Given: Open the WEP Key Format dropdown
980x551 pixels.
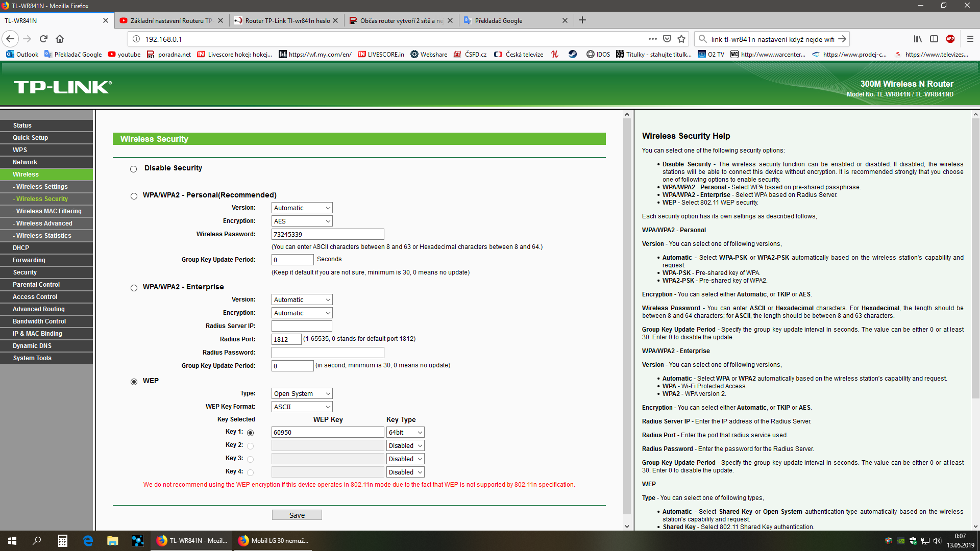Looking at the screenshot, I should [302, 407].
